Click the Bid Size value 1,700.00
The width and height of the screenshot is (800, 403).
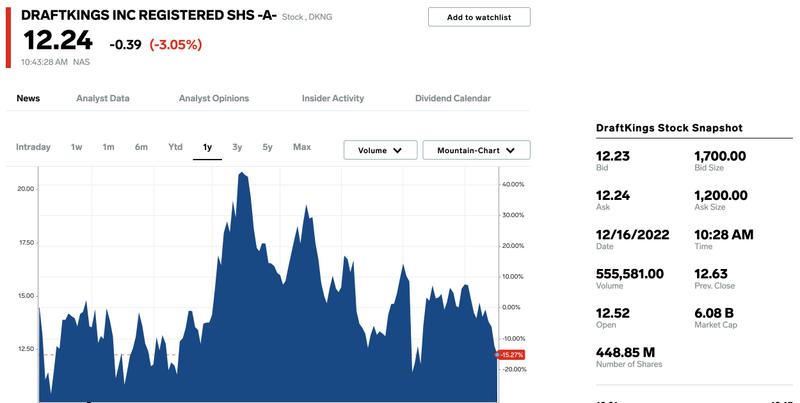pyautogui.click(x=720, y=156)
